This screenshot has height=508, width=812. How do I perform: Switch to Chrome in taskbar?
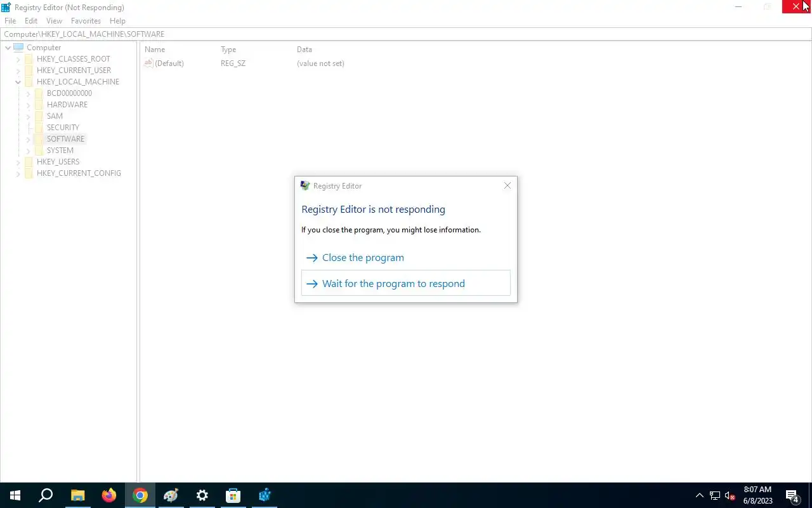pyautogui.click(x=140, y=495)
